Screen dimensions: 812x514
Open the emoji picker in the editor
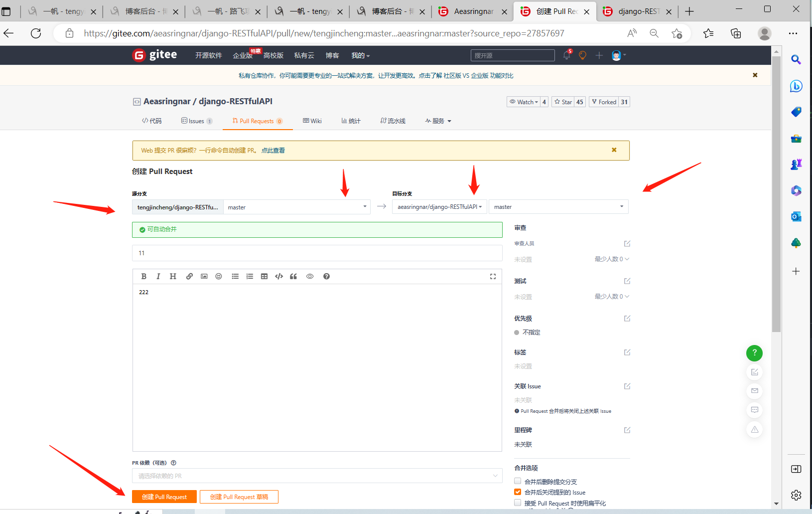(219, 276)
